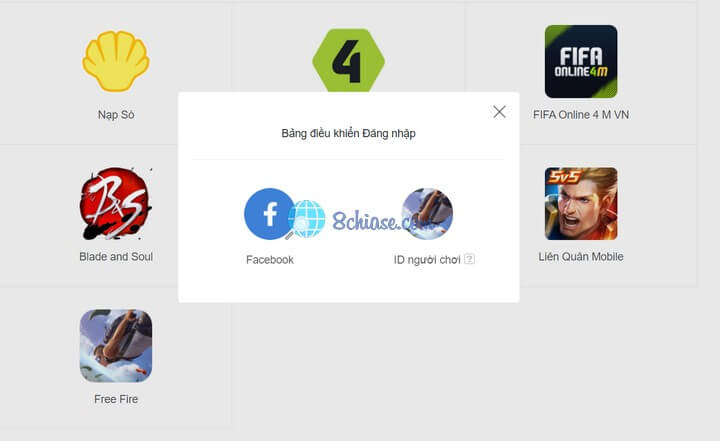Click the Liên Quân Mobile label
The width and height of the screenshot is (720, 441).
(581, 256)
